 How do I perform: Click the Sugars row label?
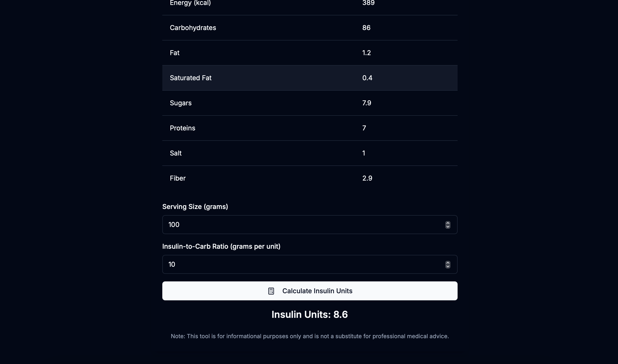pyautogui.click(x=181, y=103)
